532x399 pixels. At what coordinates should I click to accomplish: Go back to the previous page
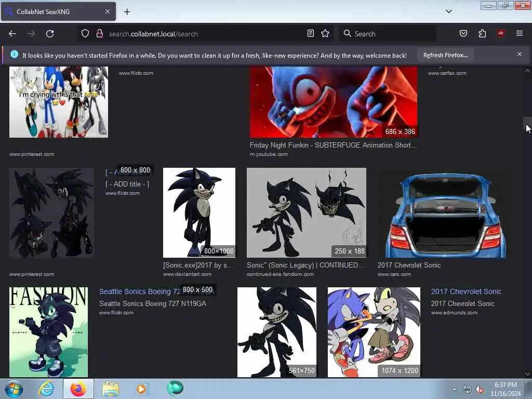(x=12, y=34)
